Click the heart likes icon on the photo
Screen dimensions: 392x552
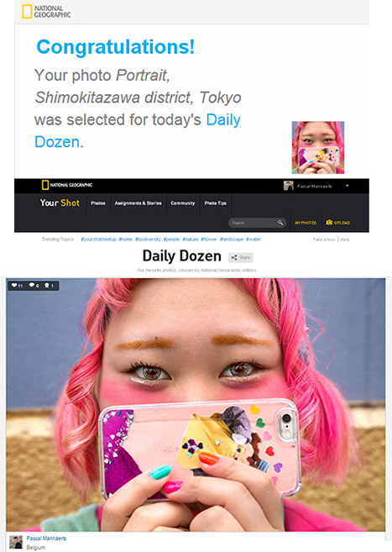pyautogui.click(x=14, y=285)
